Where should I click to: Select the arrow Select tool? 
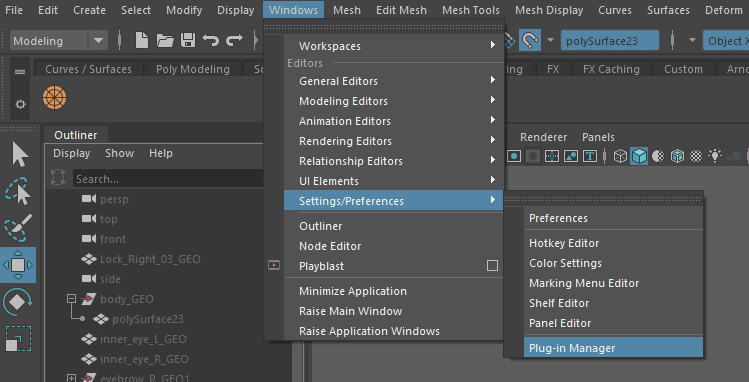click(x=19, y=155)
